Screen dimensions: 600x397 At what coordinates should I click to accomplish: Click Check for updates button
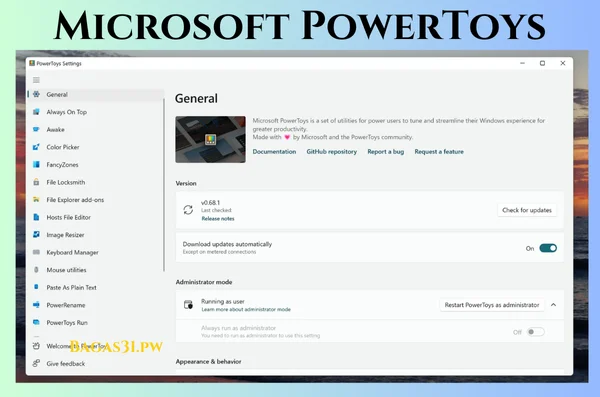tap(527, 210)
